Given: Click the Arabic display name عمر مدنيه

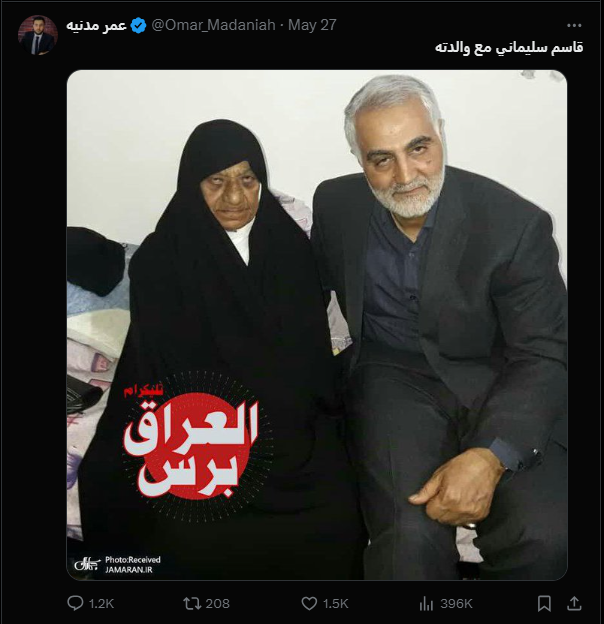Looking at the screenshot, I should click(96, 26).
